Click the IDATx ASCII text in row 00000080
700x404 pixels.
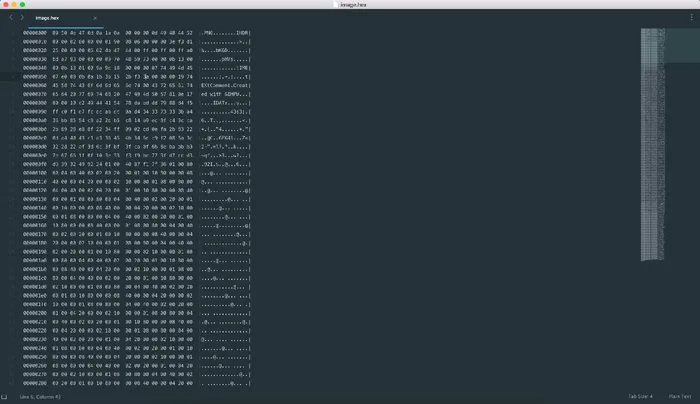click(x=221, y=103)
